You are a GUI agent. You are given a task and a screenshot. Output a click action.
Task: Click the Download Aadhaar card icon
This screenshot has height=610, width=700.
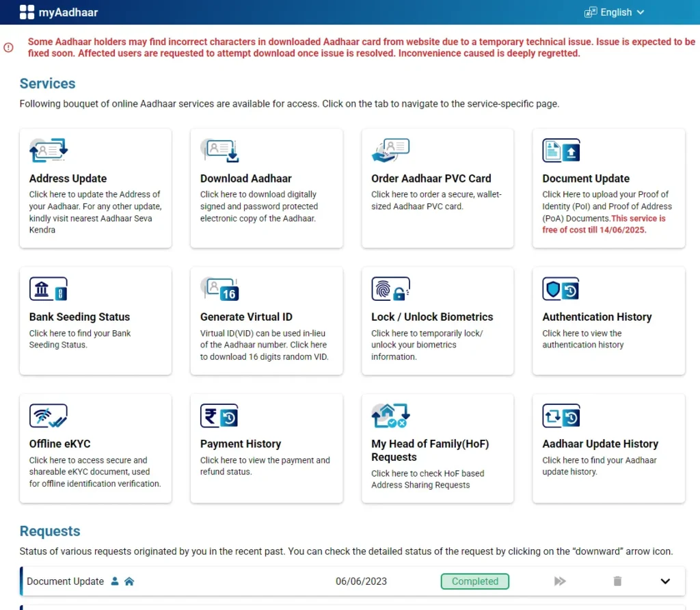(219, 150)
